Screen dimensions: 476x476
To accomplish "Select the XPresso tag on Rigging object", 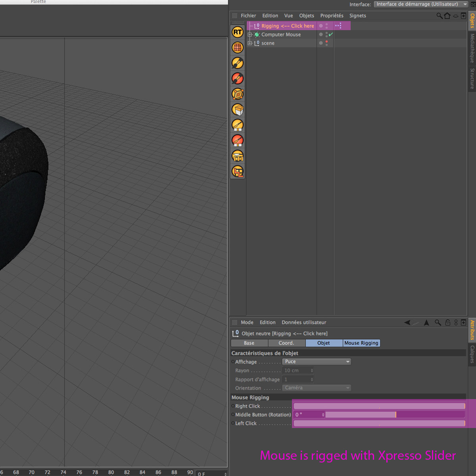I will 338,26.
